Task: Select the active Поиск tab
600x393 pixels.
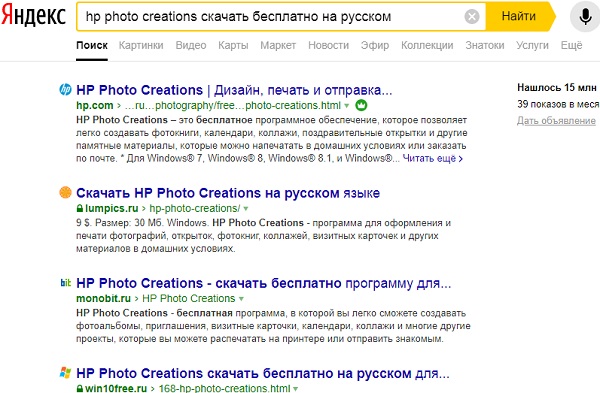Action: coord(92,45)
